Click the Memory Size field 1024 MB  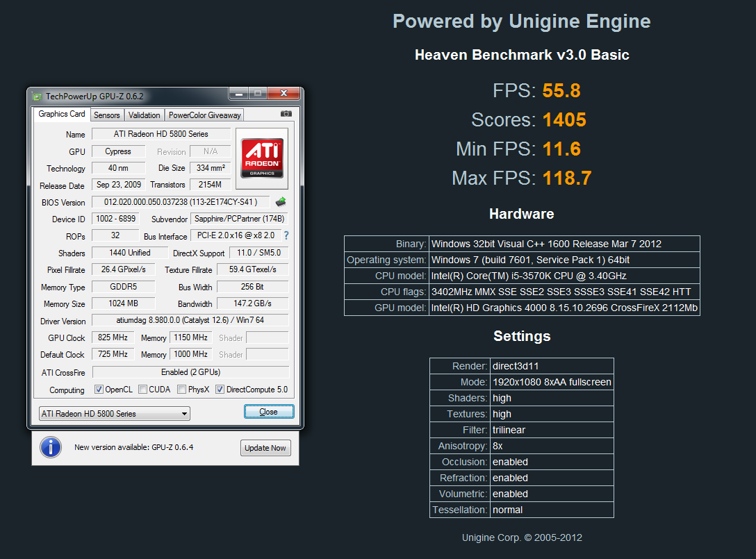tap(124, 303)
